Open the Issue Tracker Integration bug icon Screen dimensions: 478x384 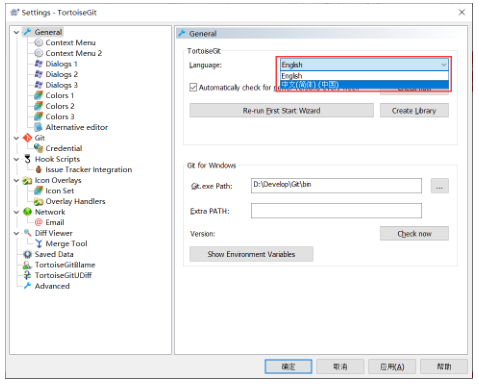(39, 169)
